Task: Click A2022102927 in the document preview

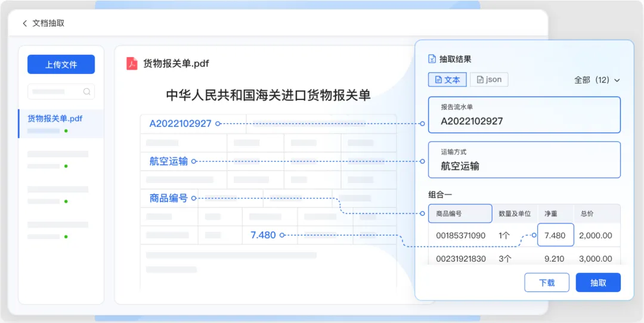Action: [180, 123]
